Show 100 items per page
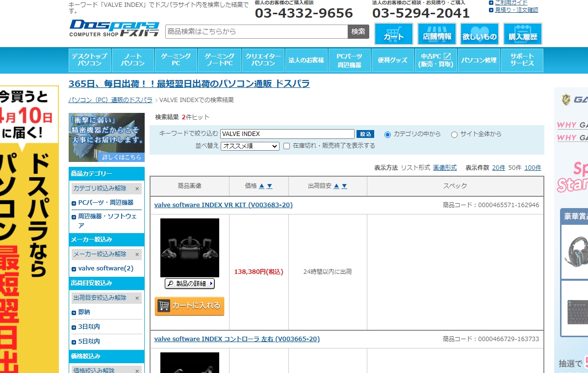The width and height of the screenshot is (588, 373). pos(533,168)
